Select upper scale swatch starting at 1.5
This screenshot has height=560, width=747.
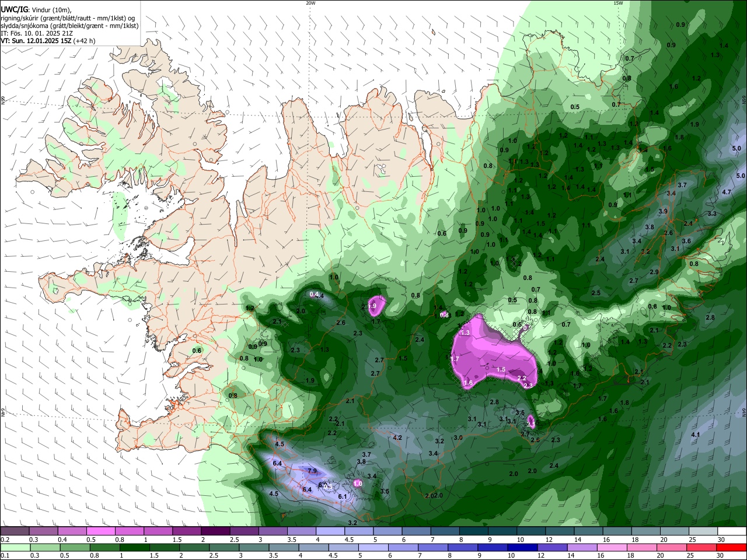coord(186,531)
